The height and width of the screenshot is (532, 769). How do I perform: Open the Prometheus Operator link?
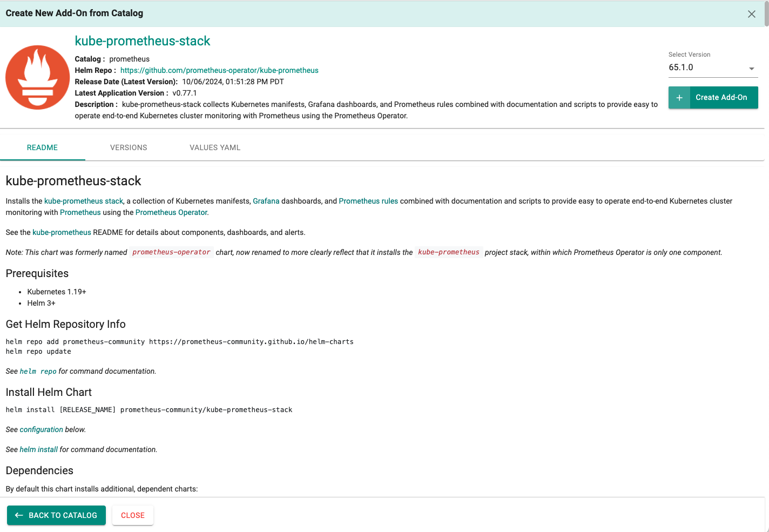[x=171, y=212]
